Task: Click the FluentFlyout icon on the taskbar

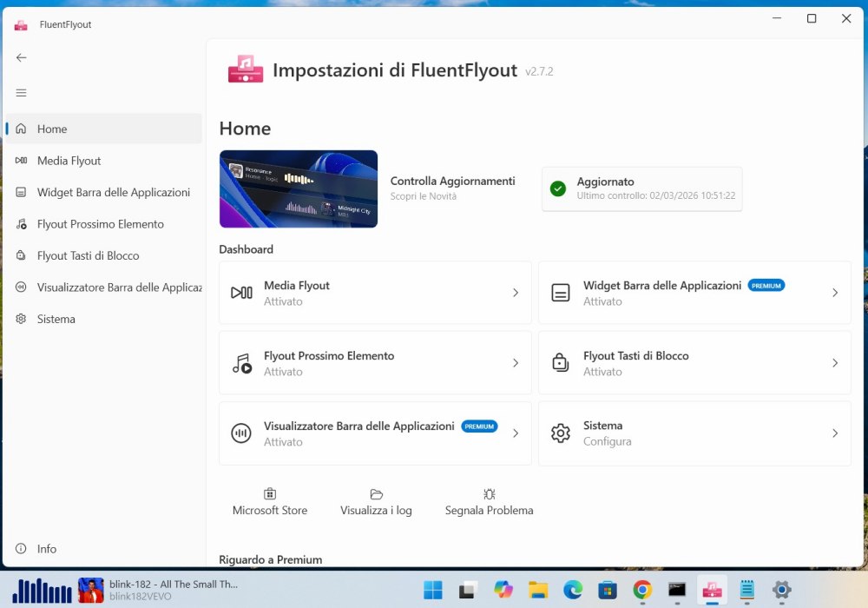Action: click(x=712, y=590)
